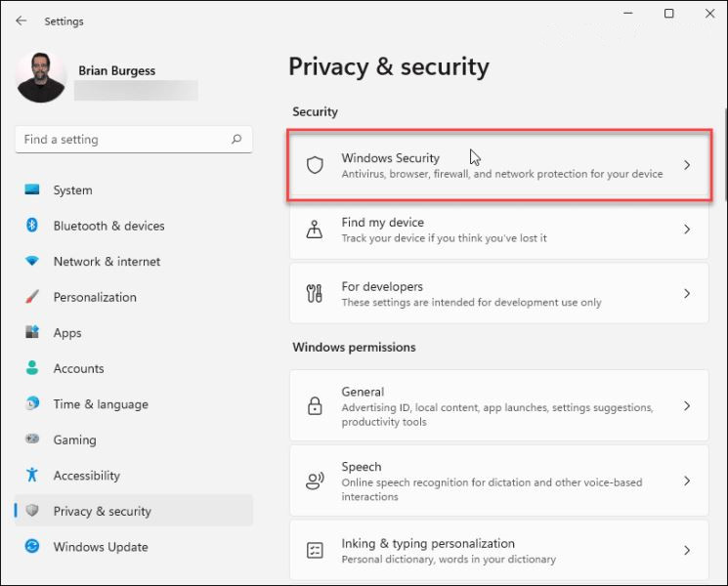The image size is (728, 586).
Task: Open Inking & typing personalization
Action: pos(498,551)
